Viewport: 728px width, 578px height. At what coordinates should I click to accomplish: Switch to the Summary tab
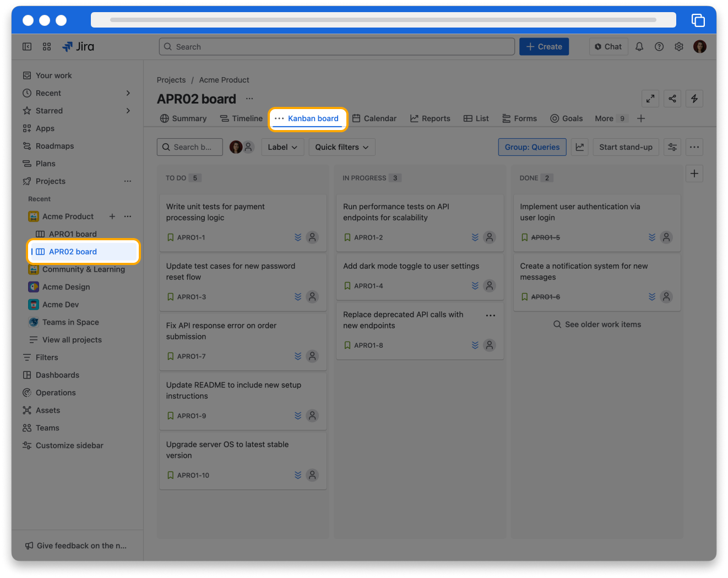pyautogui.click(x=183, y=118)
